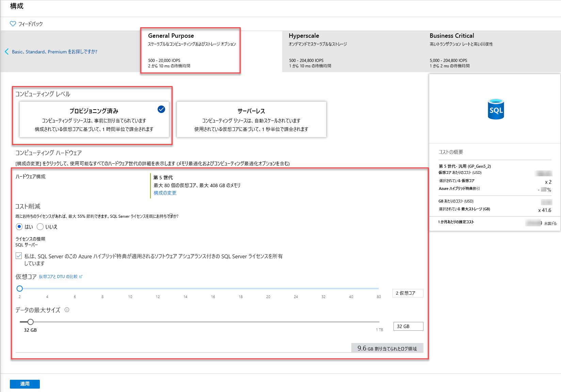Switch to the Business Critical tier tab

pyautogui.click(x=492, y=51)
